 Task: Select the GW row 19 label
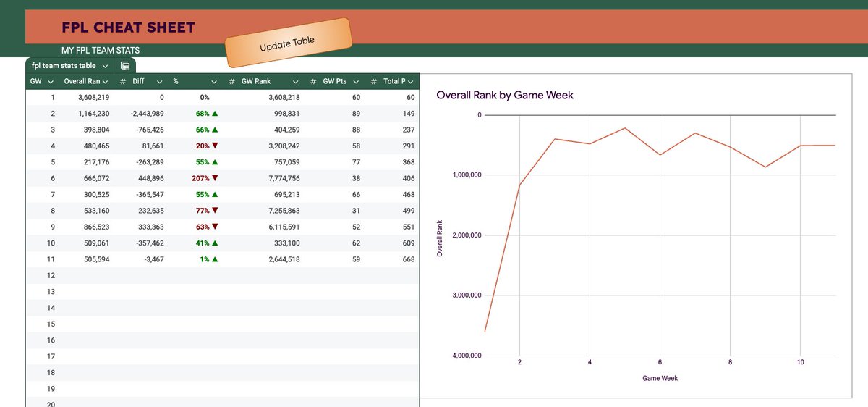[x=51, y=389]
